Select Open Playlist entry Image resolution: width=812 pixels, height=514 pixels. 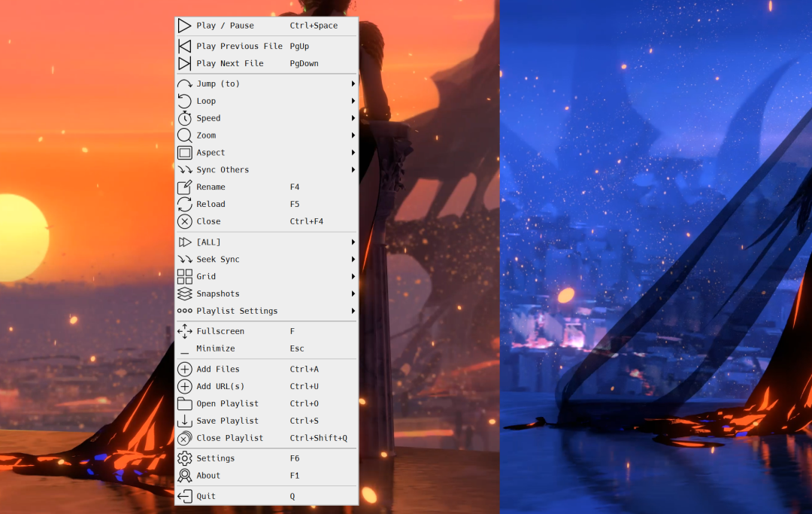pyautogui.click(x=267, y=403)
